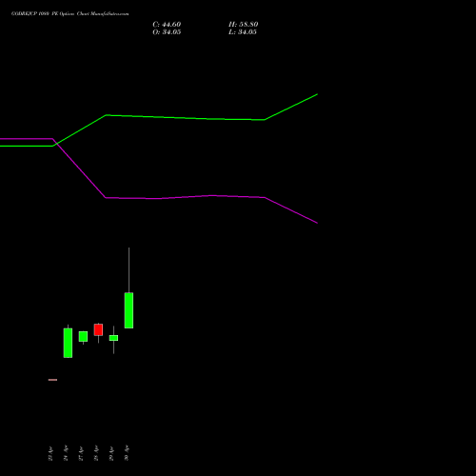This screenshot has width=476, height=476.
Task: Select the open value 'O: 34.05'
Action: click(x=167, y=32)
